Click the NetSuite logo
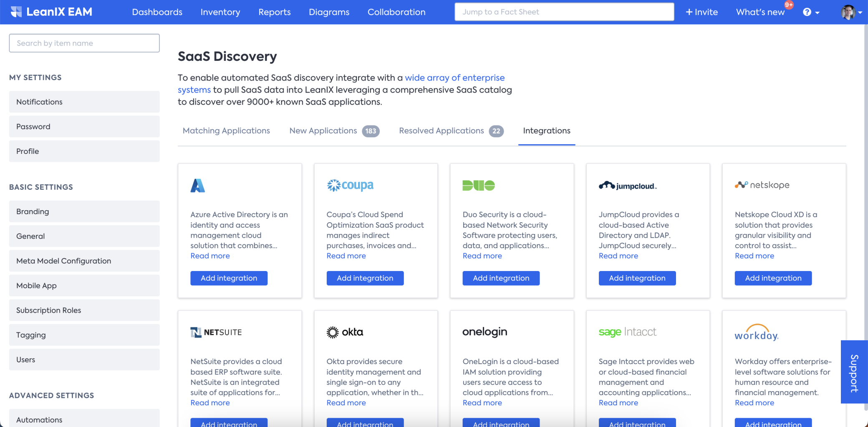This screenshot has width=868, height=427. point(216,332)
